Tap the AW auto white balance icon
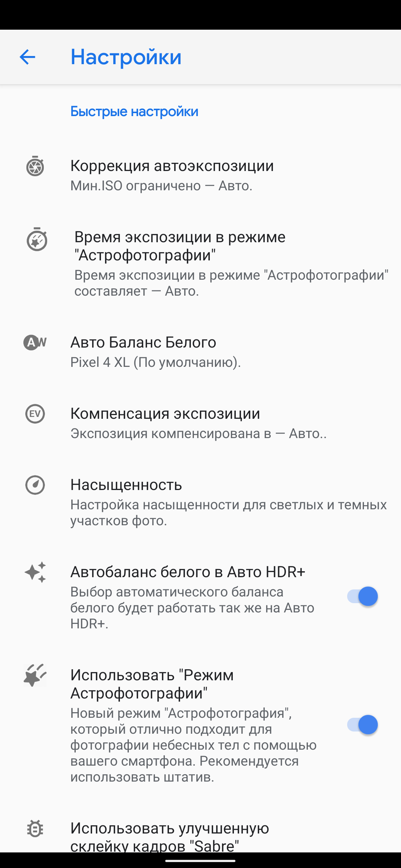The image size is (401, 868). 35,342
